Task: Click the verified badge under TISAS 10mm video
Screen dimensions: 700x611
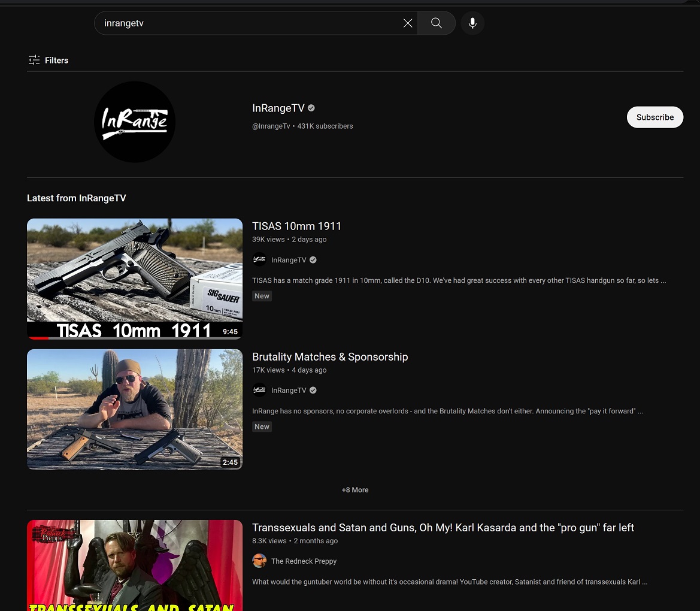Action: [x=313, y=260]
